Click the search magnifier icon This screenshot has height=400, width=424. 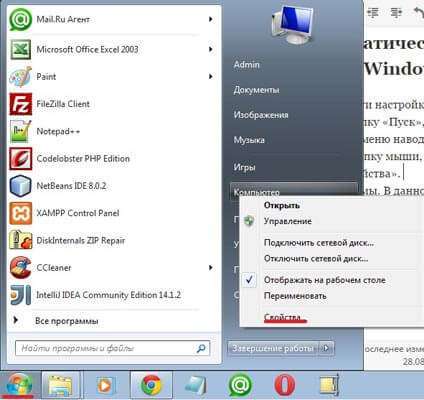(x=201, y=349)
